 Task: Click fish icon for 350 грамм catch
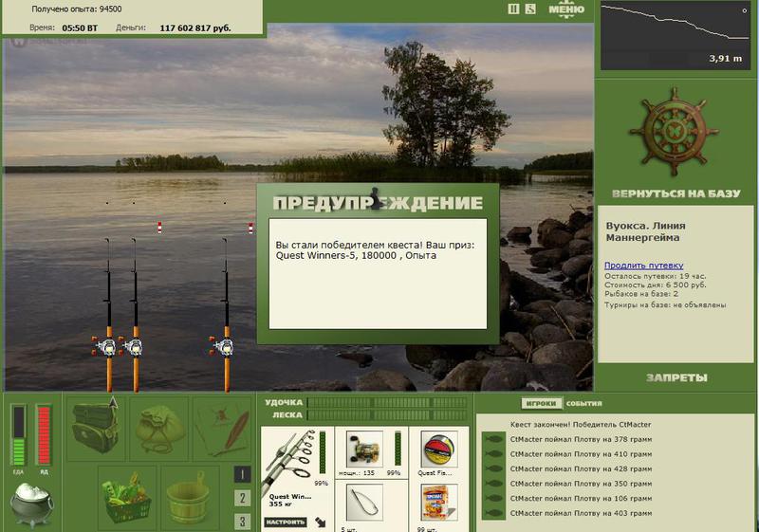point(494,484)
